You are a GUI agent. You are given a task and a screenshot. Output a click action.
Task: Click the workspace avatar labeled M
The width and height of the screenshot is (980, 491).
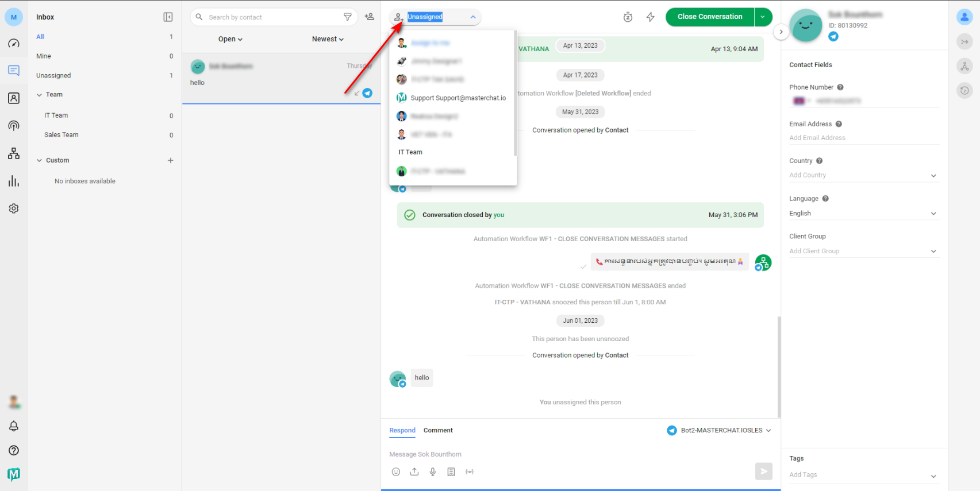[x=14, y=17]
